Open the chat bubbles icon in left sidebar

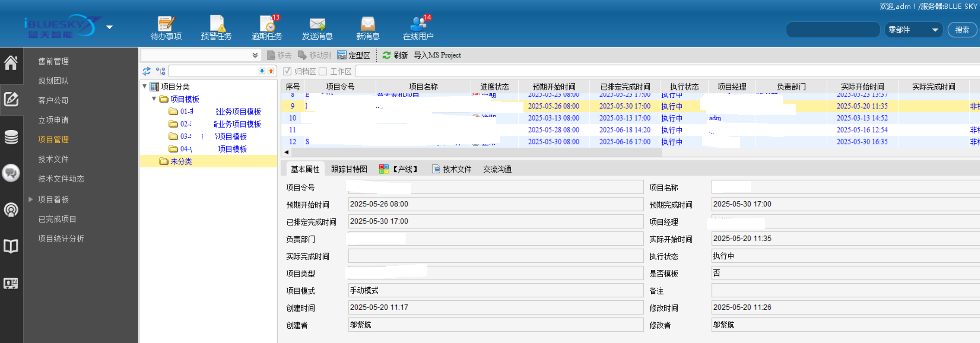(x=11, y=173)
